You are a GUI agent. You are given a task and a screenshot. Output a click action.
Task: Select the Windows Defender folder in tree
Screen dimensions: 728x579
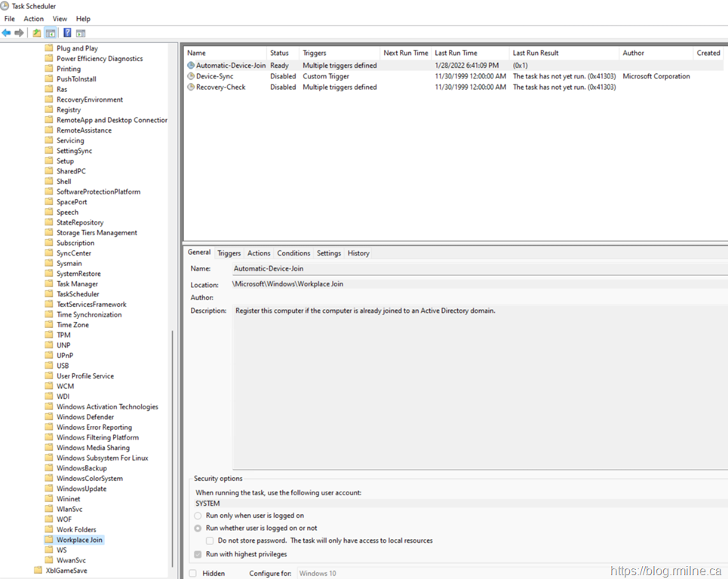tap(85, 417)
